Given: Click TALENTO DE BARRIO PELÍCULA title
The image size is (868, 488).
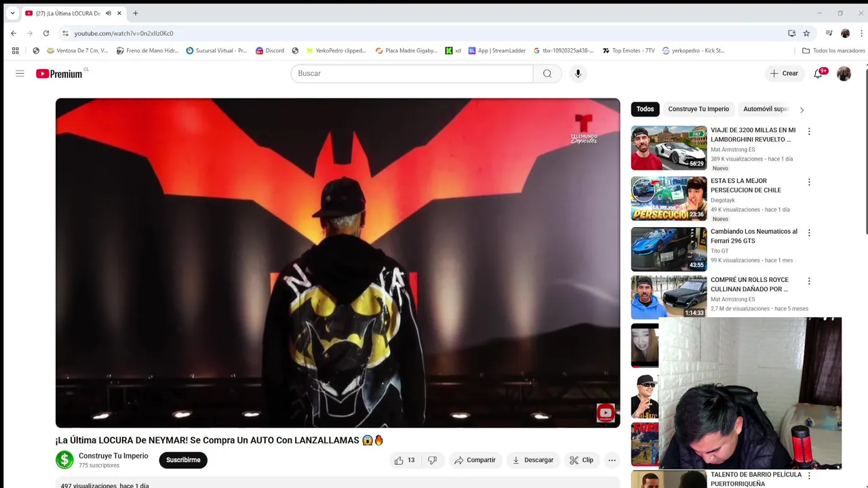Looking at the screenshot, I should pos(756,479).
